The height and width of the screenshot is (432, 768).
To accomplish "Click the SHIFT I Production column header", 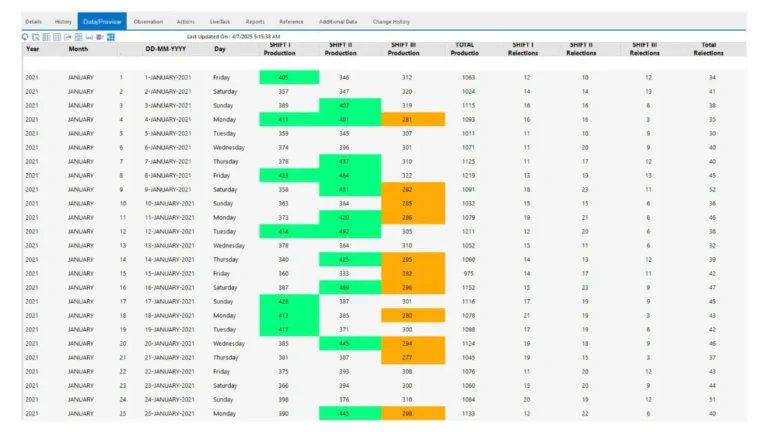I will click(280, 49).
